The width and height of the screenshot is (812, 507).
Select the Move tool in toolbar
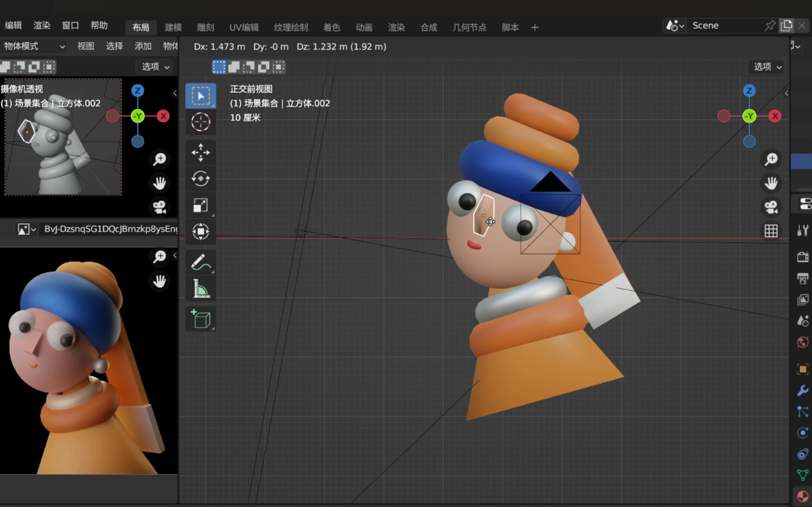(200, 152)
